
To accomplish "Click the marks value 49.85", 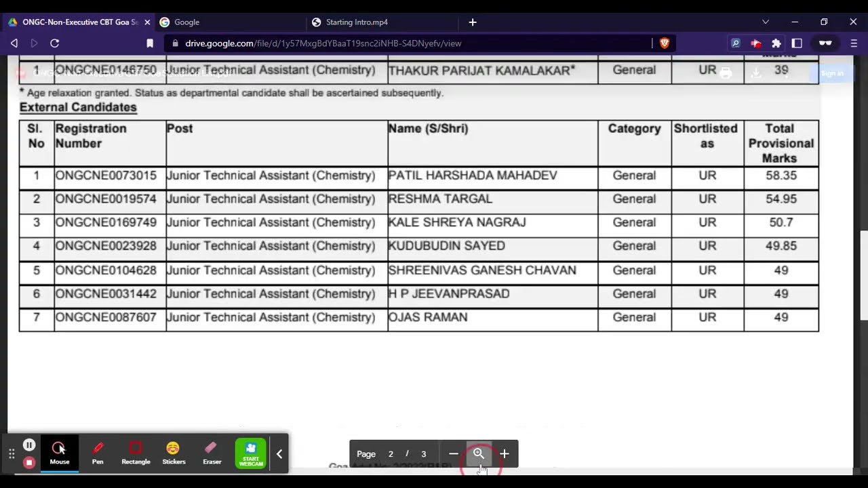I will (781, 246).
